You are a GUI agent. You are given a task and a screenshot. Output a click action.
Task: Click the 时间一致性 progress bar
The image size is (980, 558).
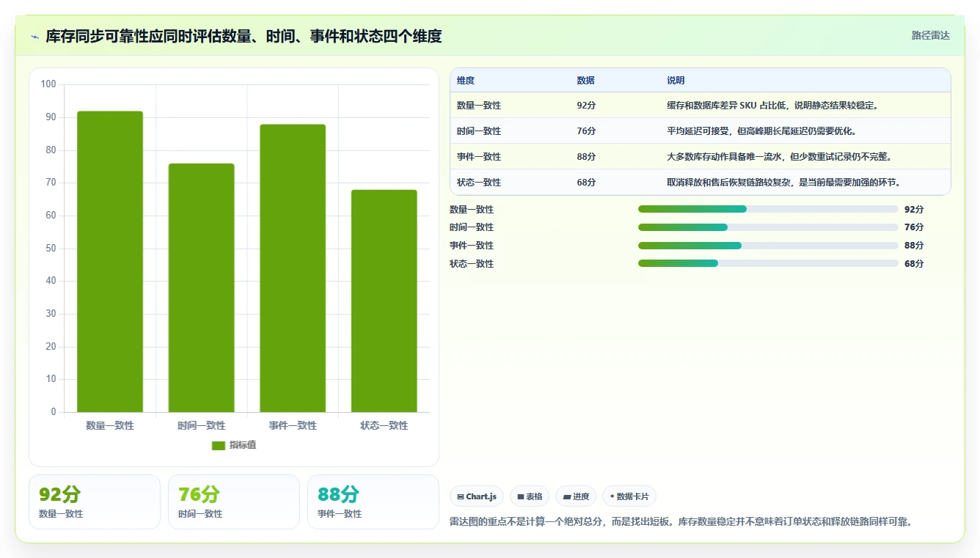point(768,227)
